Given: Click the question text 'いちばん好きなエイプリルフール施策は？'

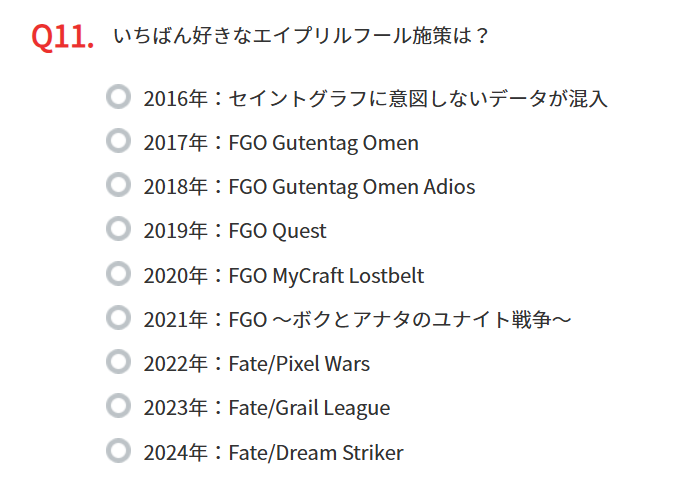Looking at the screenshot, I should tap(301, 36).
